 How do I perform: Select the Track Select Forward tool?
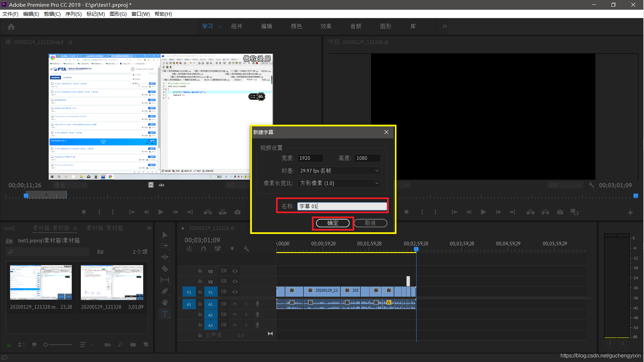coord(165,246)
